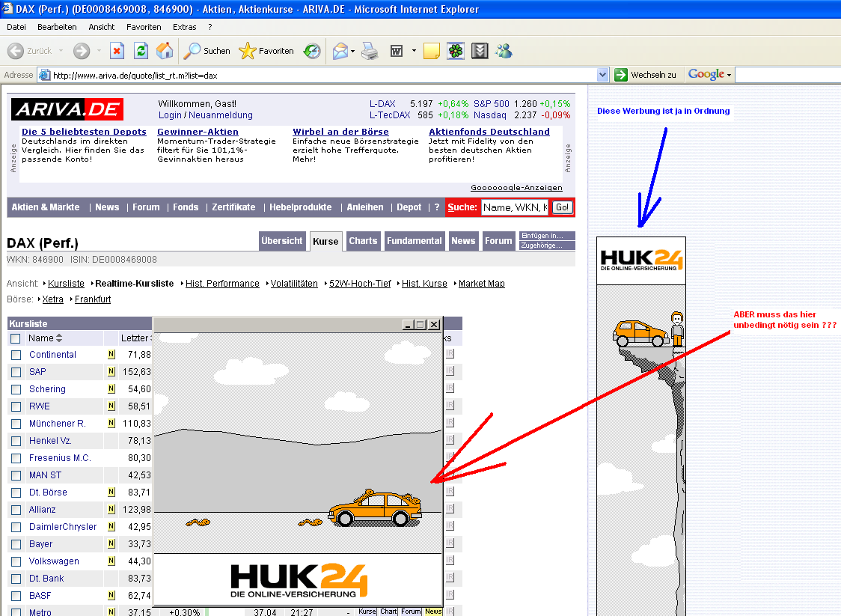Open the Hebelprodukte navigation item

[x=300, y=207]
